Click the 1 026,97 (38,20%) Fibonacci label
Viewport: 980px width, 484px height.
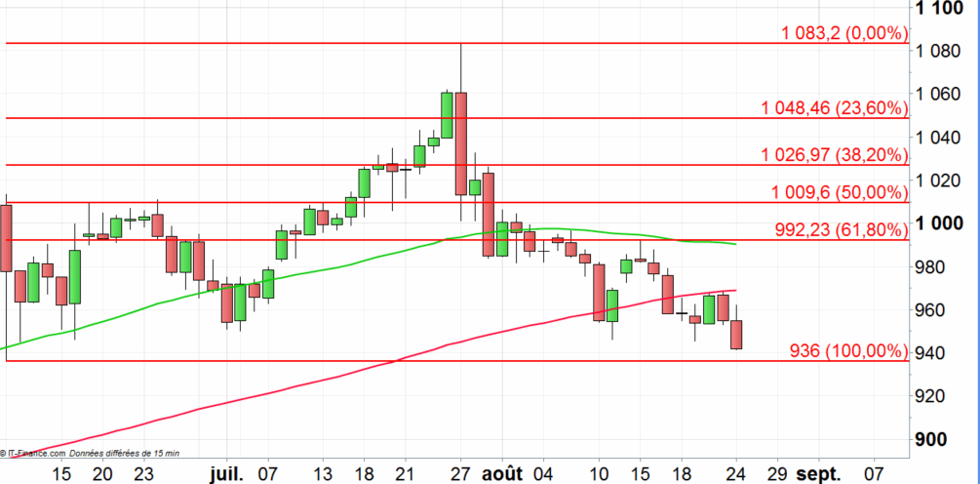834,155
